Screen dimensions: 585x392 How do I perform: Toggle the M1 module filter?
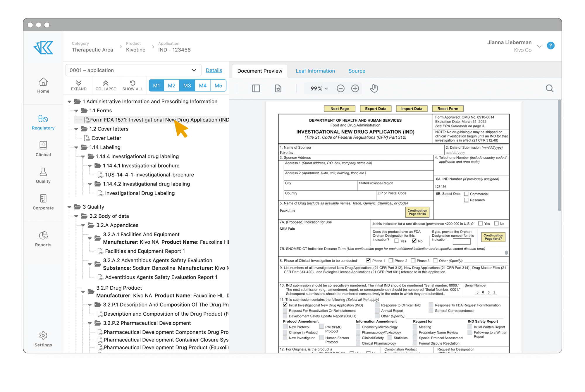coord(156,86)
